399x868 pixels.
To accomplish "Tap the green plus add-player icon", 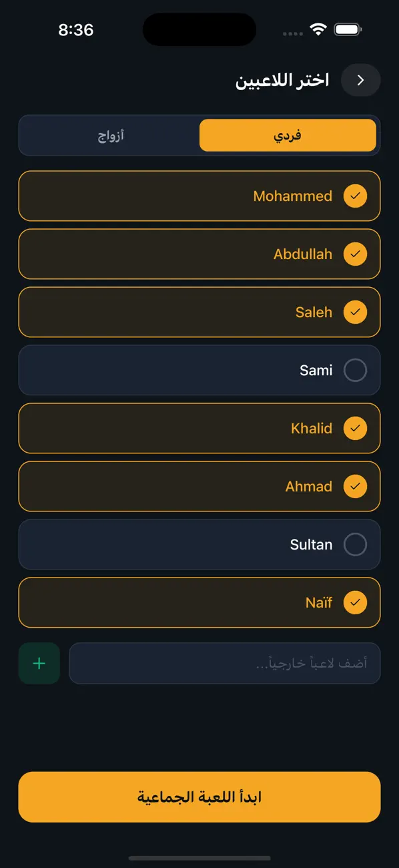I will [39, 663].
